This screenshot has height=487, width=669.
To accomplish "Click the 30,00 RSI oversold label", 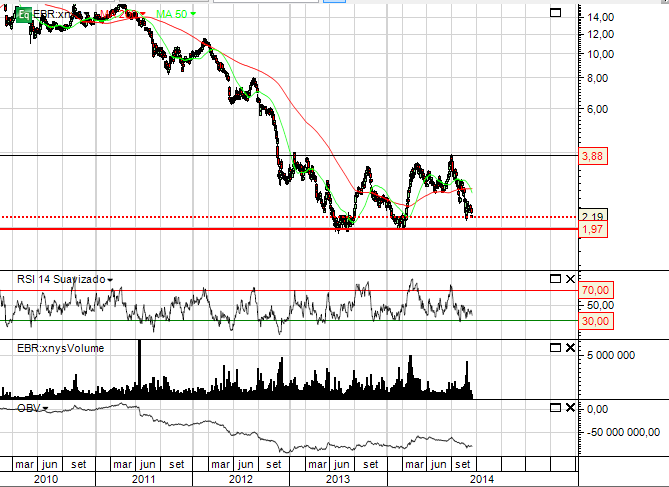I will pyautogui.click(x=596, y=321).
